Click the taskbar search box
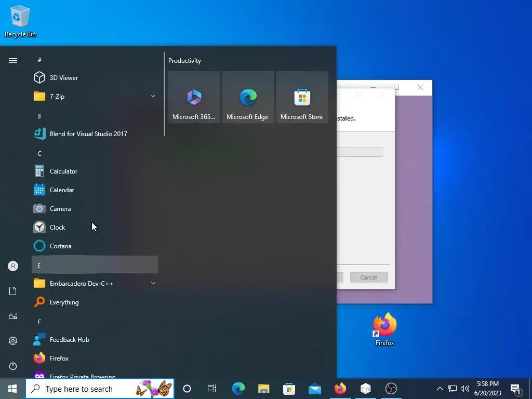Screen dimensions: 532x399 (x=100, y=389)
